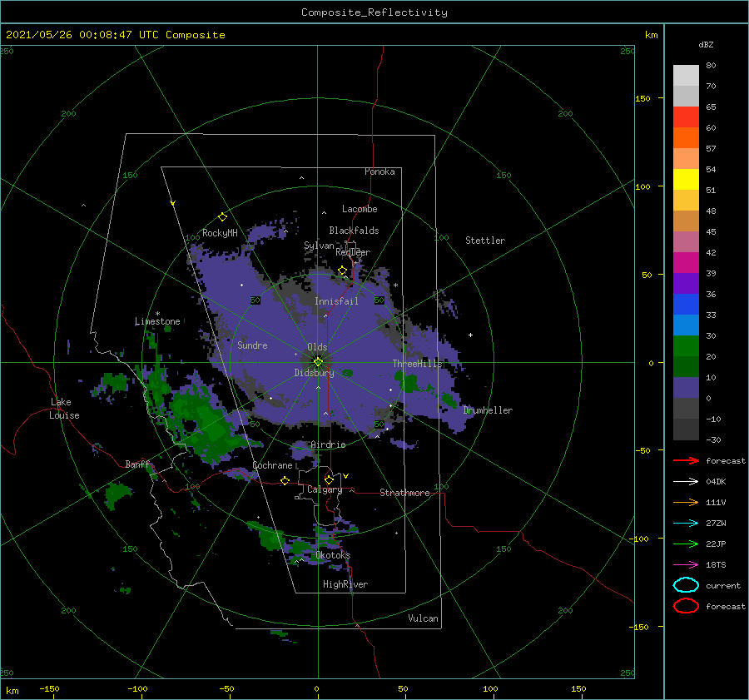Click the Innisfail city label
The width and height of the screenshot is (749, 700).
(336, 301)
